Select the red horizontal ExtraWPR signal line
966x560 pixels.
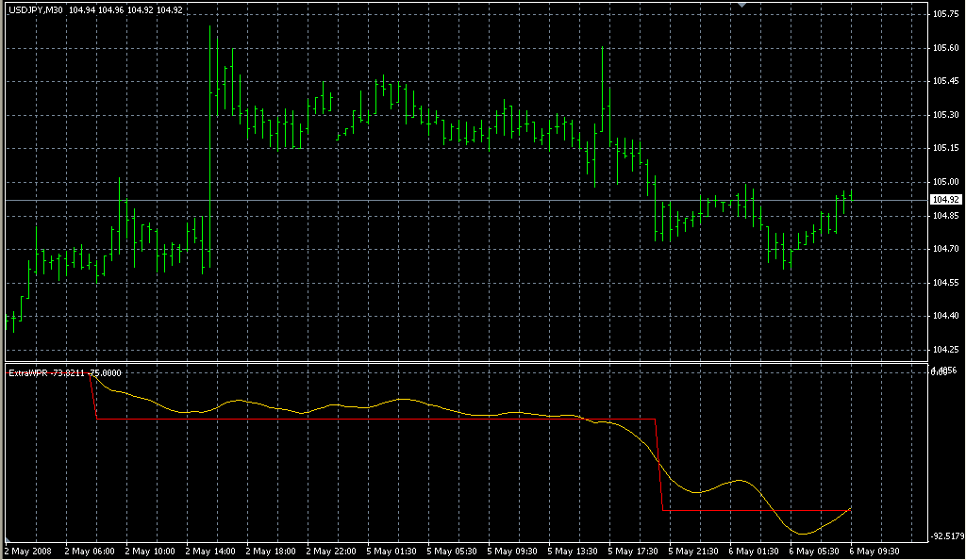(377, 419)
